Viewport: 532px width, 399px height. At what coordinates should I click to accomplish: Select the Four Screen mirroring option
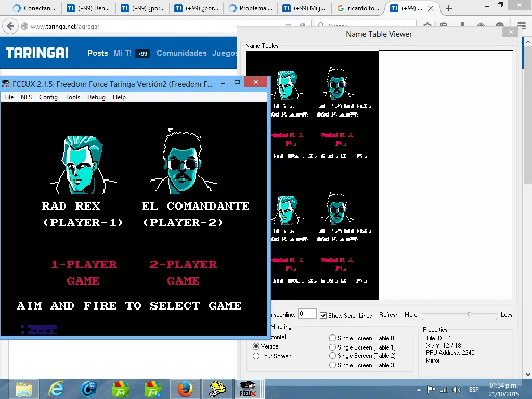point(256,356)
